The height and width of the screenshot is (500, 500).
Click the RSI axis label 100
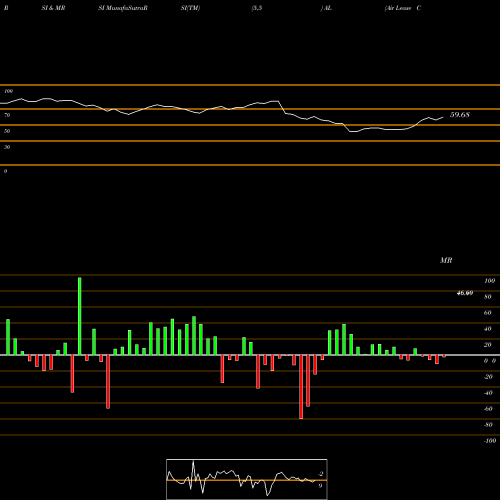pyautogui.click(x=9, y=91)
